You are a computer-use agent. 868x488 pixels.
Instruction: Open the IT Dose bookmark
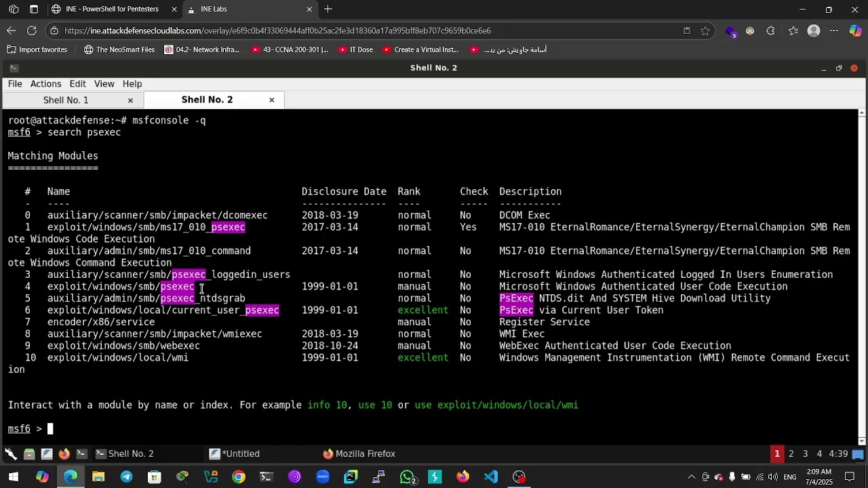[355, 49]
